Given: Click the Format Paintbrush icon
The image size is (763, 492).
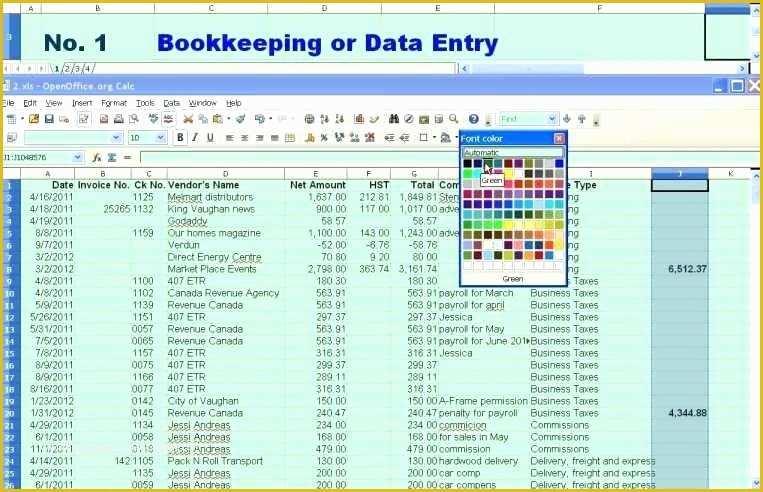Looking at the screenshot, I should pos(240,119).
